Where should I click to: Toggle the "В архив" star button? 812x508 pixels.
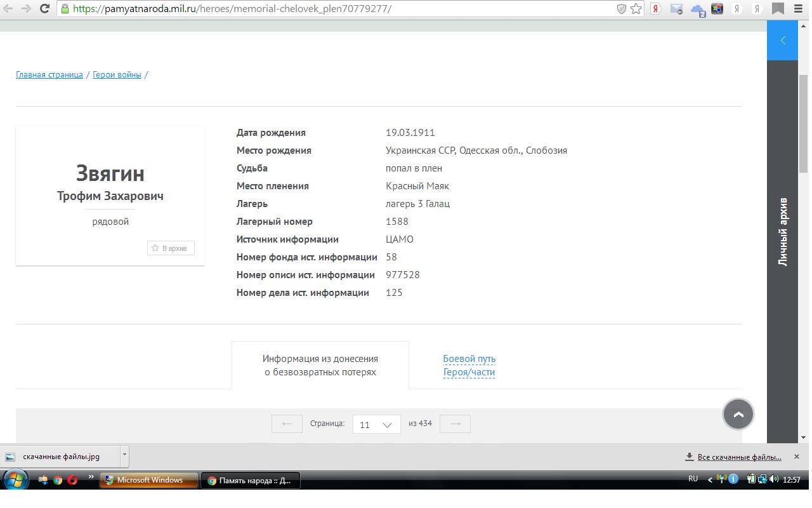(171, 248)
